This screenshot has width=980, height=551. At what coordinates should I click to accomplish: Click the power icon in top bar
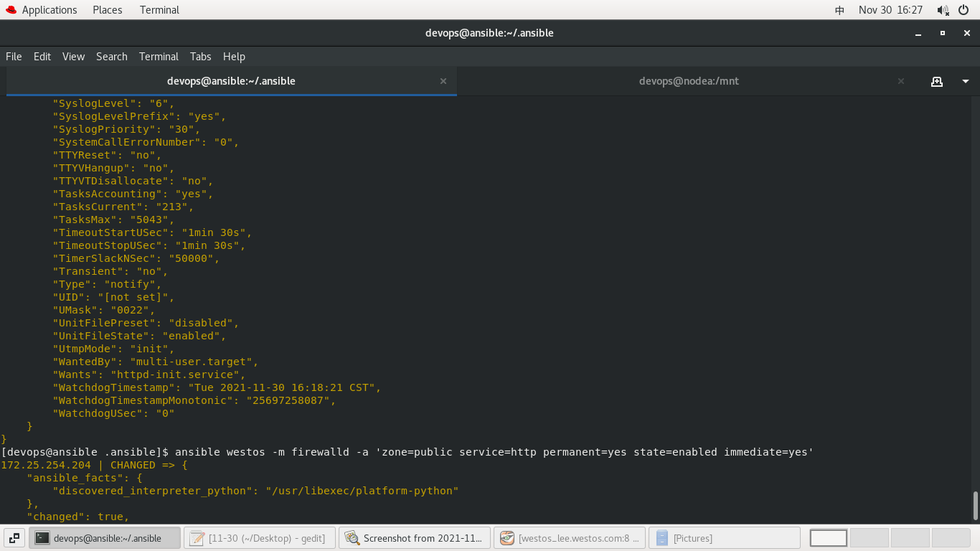963,10
